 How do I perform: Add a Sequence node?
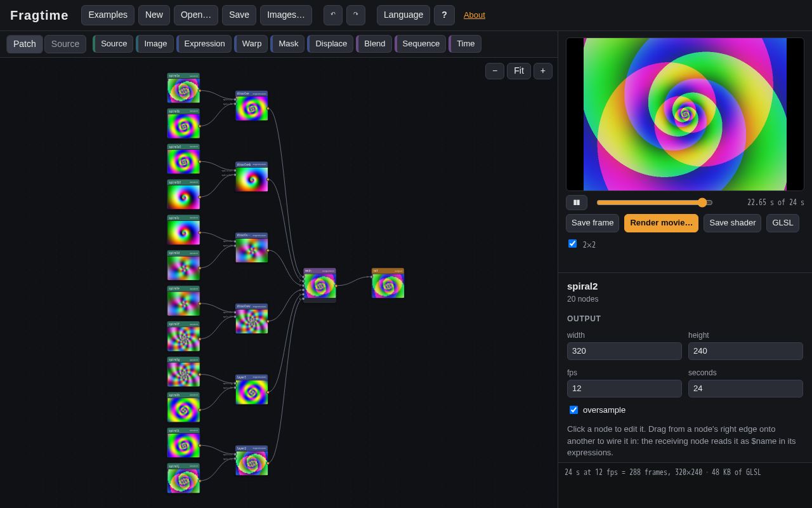point(421,44)
